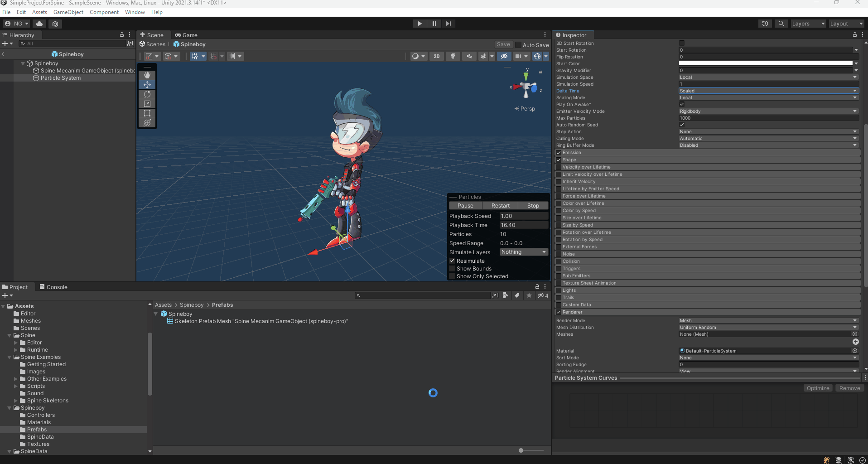Open Culling Mode dropdown
The height and width of the screenshot is (464, 868).
(768, 139)
